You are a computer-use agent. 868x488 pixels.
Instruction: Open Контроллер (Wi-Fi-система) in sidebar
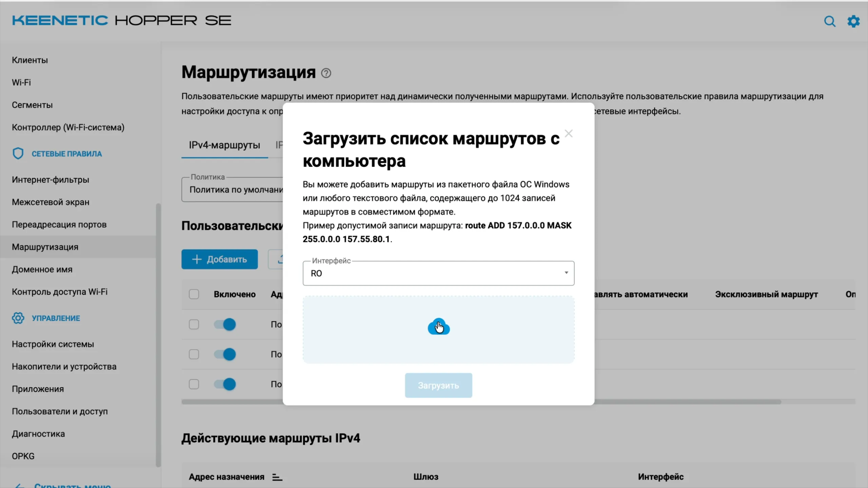click(68, 127)
